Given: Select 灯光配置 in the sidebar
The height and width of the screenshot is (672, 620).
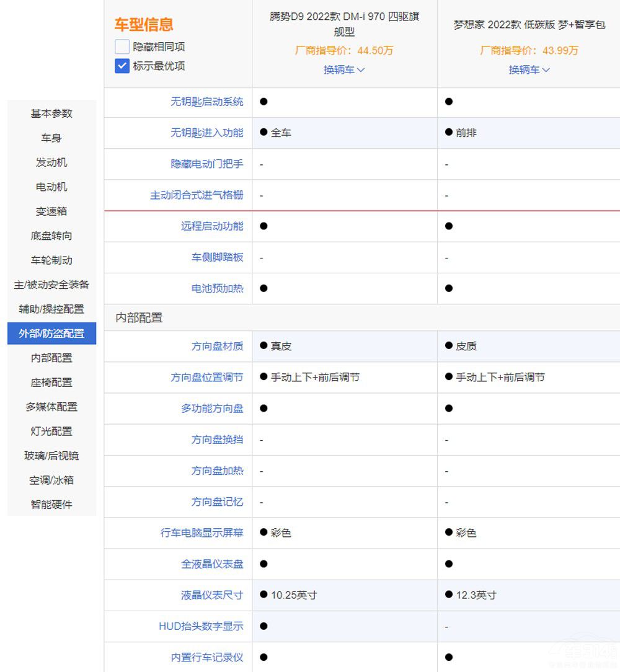Looking at the screenshot, I should [x=51, y=431].
